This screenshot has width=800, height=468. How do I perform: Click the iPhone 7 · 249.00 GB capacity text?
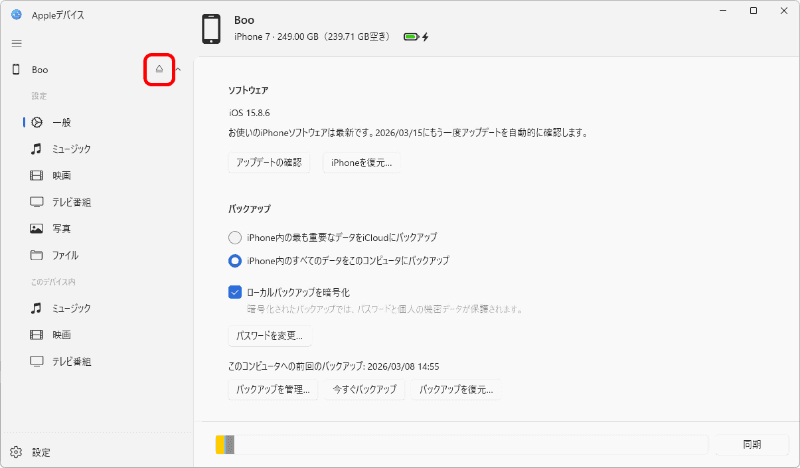click(312, 37)
